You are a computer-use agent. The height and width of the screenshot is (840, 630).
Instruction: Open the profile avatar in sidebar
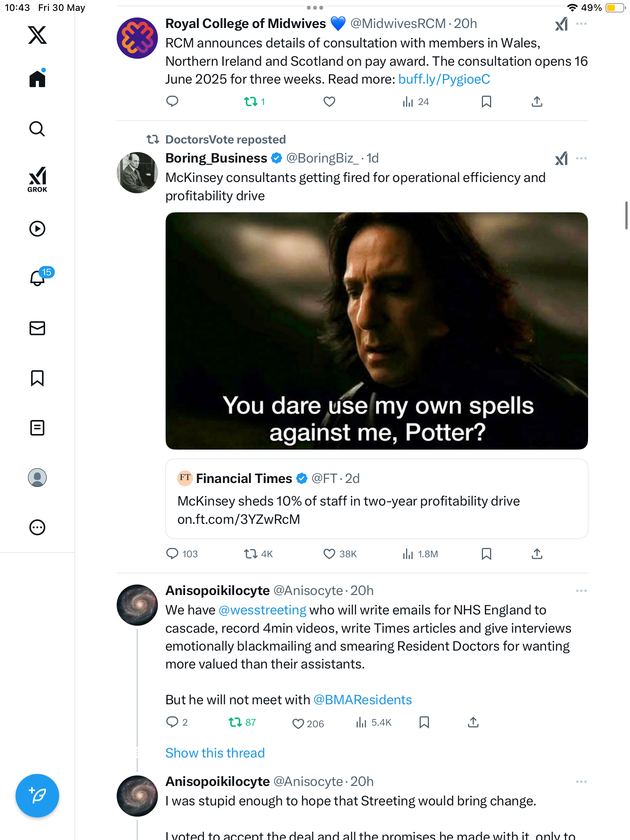pyautogui.click(x=37, y=478)
